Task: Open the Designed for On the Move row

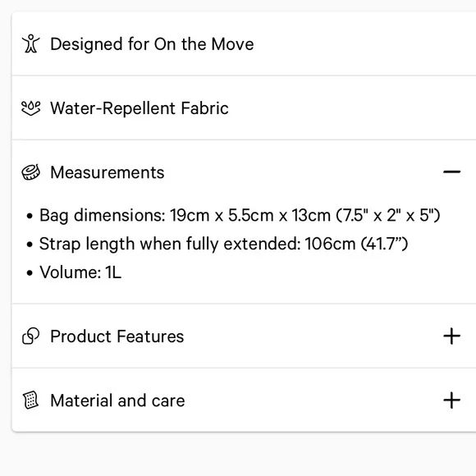Action: [x=244, y=44]
